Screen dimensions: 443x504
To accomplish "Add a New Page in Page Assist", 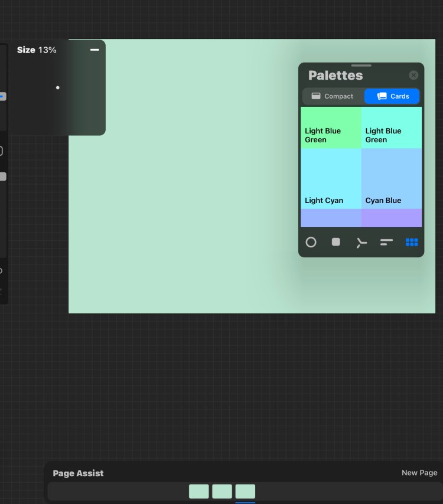I will (x=419, y=473).
